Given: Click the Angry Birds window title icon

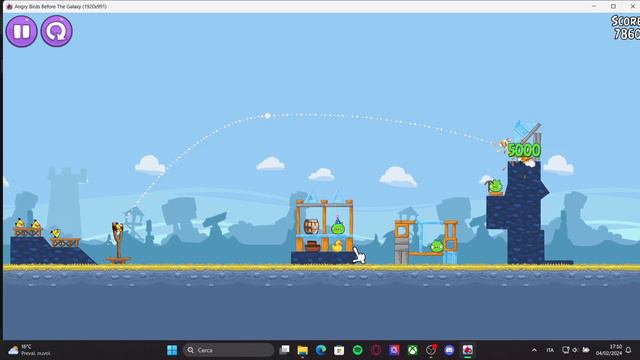Looking at the screenshot, I should pos(9,7).
